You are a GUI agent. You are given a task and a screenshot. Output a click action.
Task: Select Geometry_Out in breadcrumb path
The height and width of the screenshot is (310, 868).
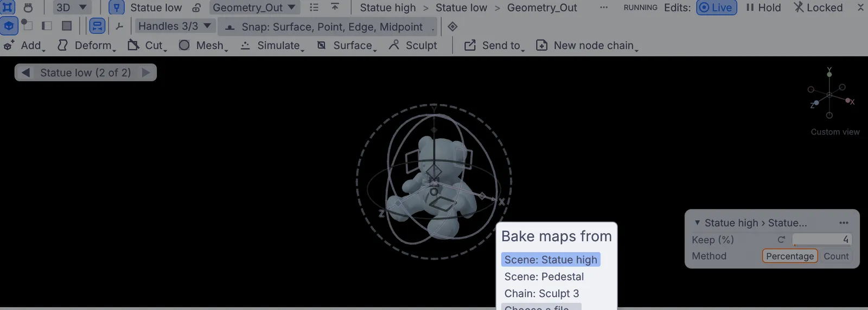[542, 8]
